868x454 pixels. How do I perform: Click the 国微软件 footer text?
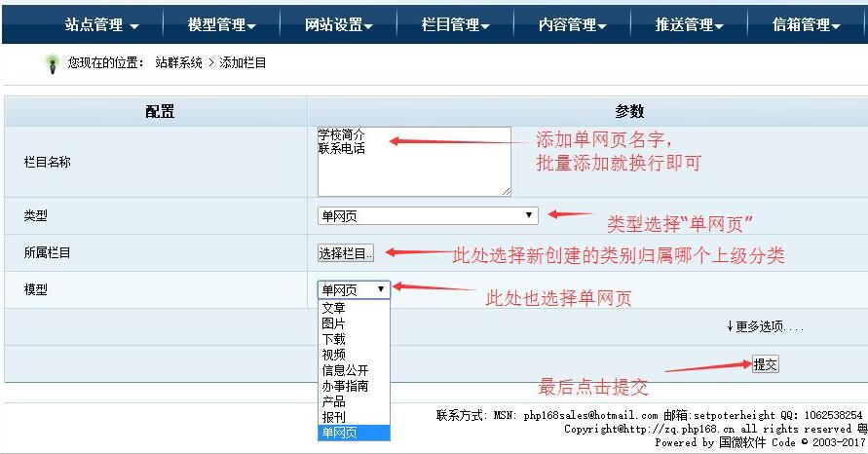click(x=742, y=442)
